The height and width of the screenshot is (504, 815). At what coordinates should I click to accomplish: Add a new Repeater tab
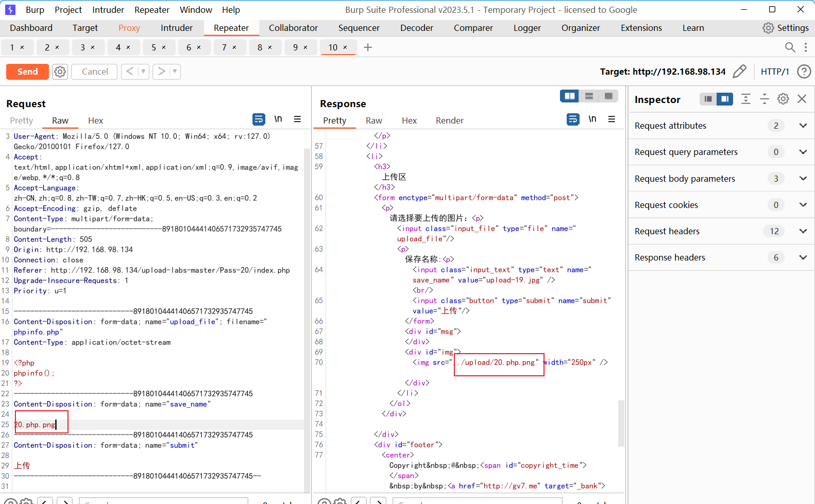[368, 47]
